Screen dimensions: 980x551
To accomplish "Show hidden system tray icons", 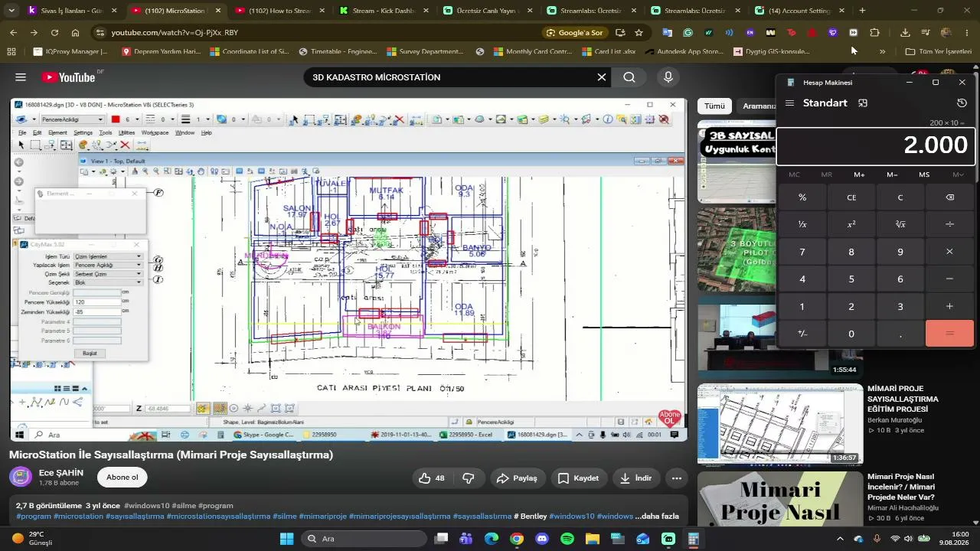I will tap(840, 539).
